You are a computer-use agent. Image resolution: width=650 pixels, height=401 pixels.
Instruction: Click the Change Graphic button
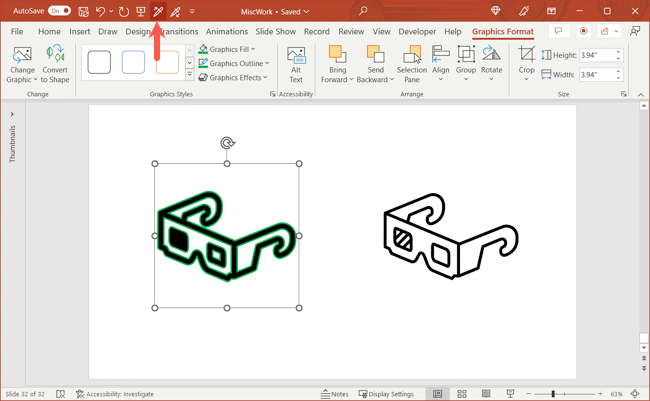(22, 64)
